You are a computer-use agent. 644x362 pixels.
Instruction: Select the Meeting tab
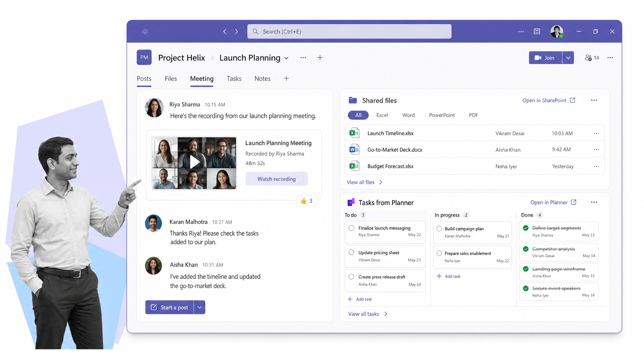(202, 79)
